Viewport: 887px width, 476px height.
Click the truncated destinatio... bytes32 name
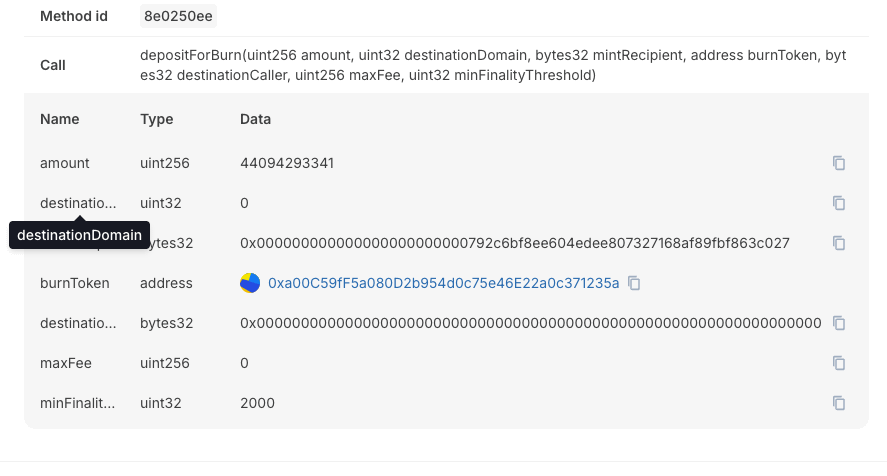click(78, 323)
